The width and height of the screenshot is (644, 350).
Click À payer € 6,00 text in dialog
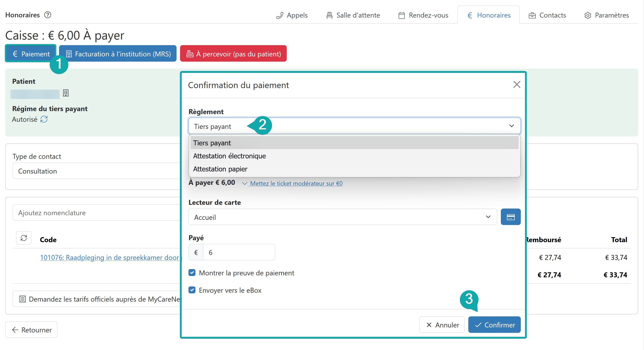[x=212, y=183]
